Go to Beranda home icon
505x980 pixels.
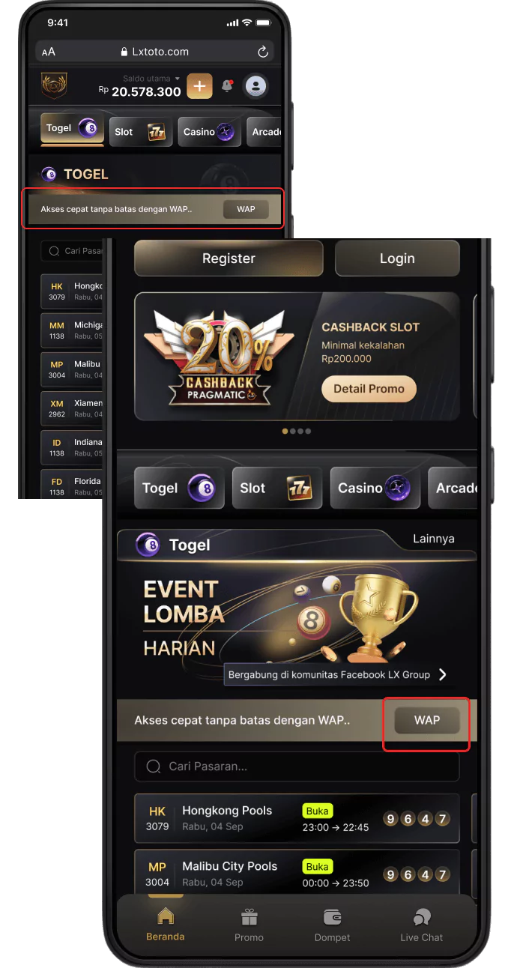165,924
